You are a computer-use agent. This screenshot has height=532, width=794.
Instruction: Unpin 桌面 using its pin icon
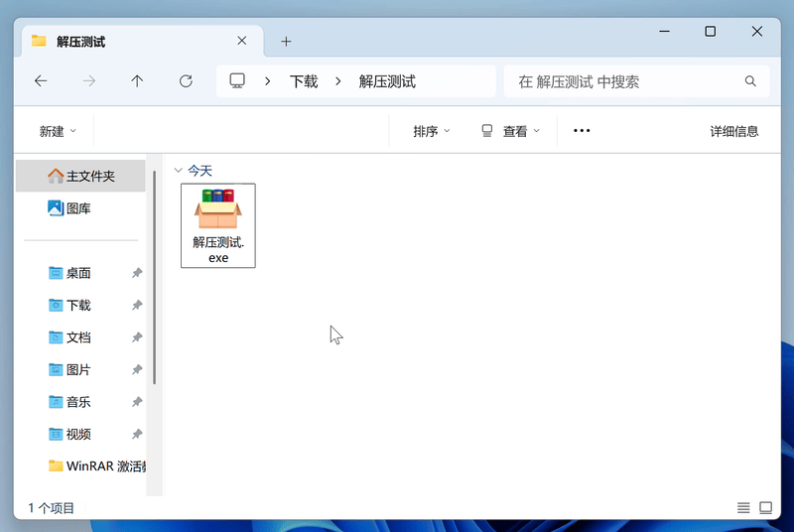point(137,273)
